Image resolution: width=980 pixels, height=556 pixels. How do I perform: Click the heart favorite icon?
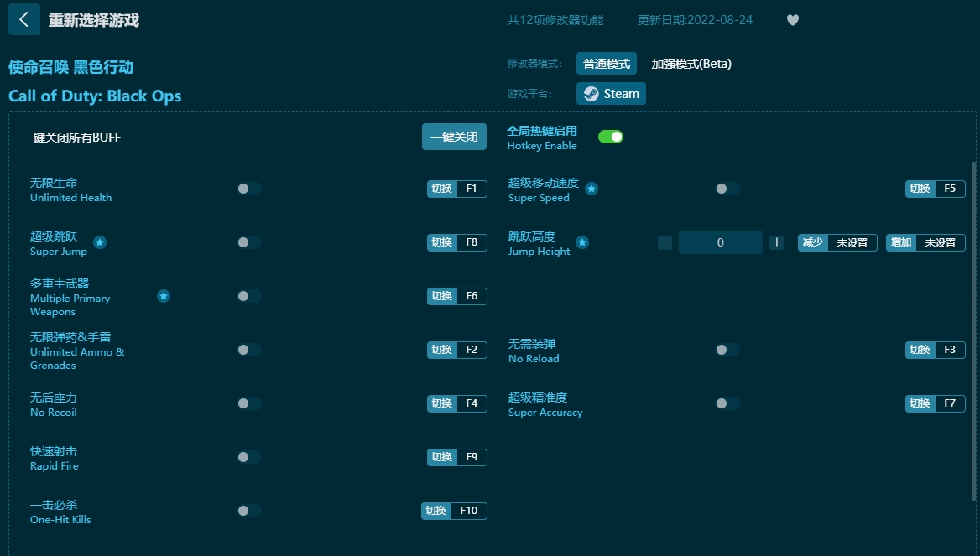pyautogui.click(x=793, y=20)
